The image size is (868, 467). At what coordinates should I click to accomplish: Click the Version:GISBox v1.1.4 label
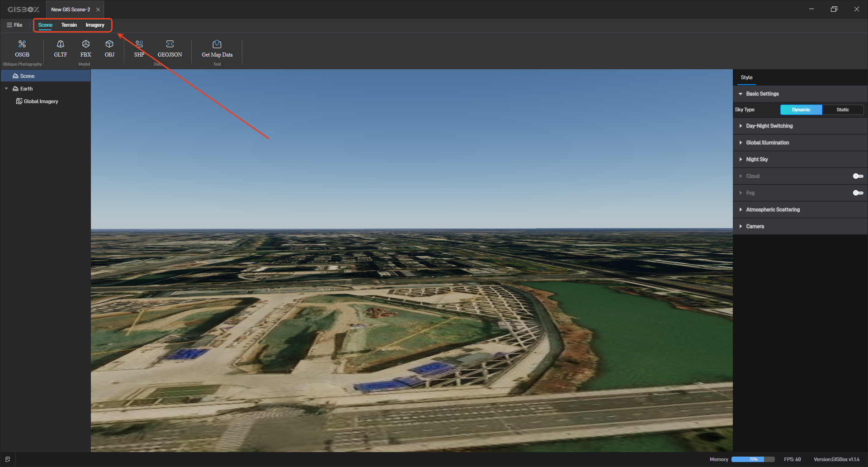coord(836,459)
